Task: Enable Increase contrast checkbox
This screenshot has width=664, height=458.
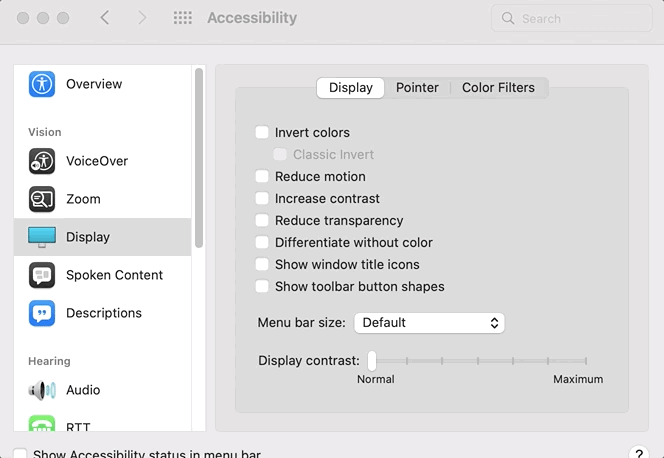Action: click(x=262, y=198)
